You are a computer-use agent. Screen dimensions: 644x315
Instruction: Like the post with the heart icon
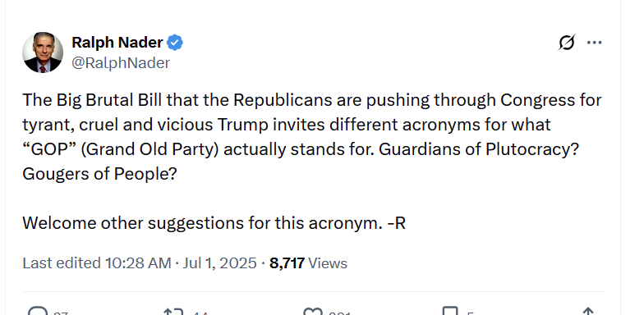point(313,312)
